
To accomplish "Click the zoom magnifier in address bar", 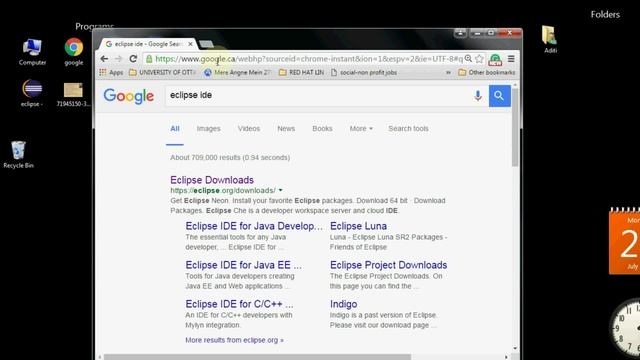I will (469, 59).
